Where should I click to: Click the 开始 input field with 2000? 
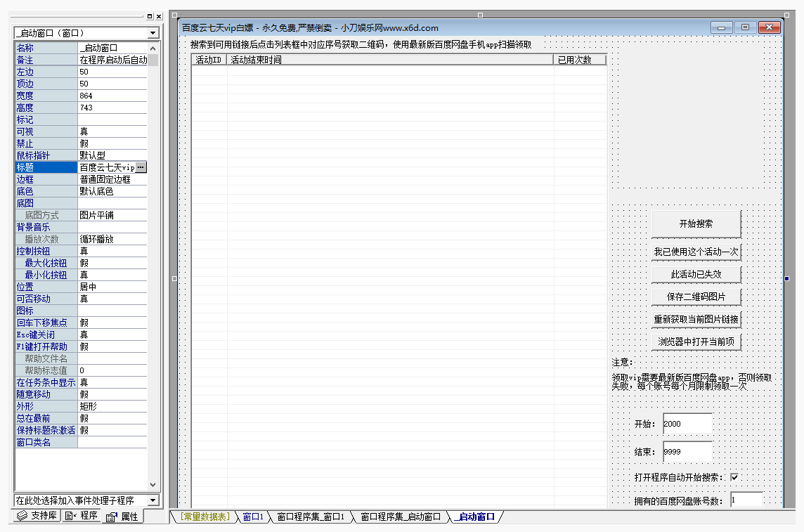[x=687, y=424]
